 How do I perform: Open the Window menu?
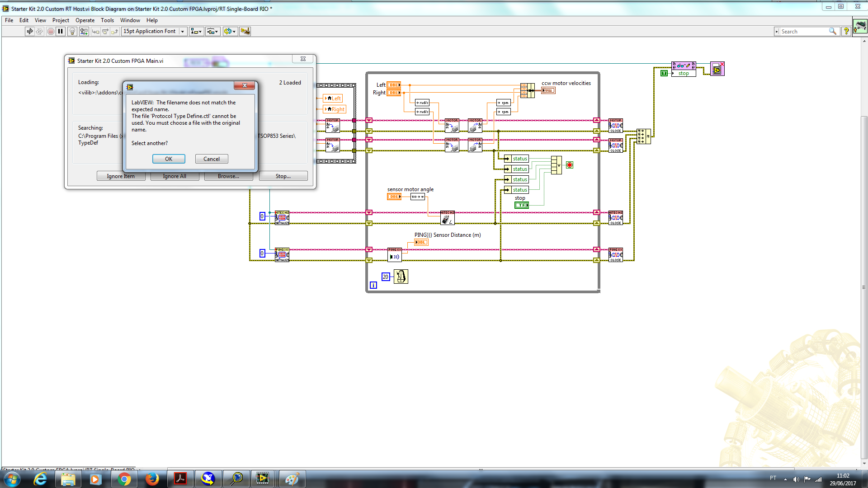coord(130,20)
